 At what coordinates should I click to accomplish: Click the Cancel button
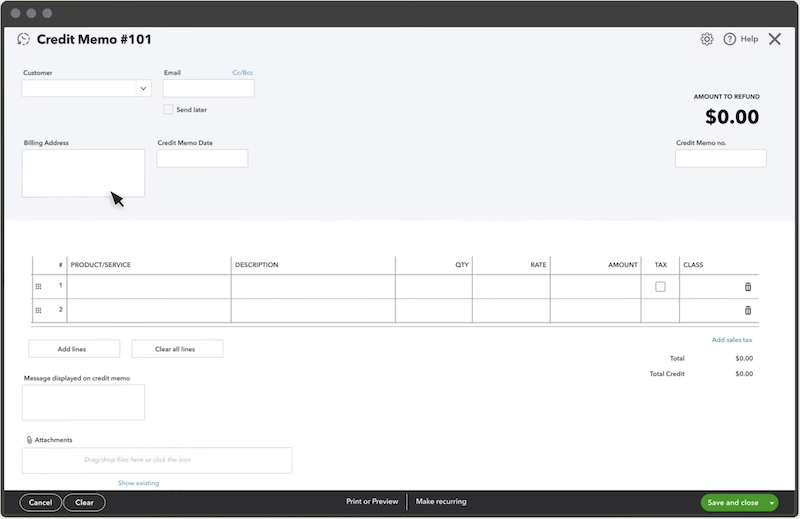pos(40,503)
